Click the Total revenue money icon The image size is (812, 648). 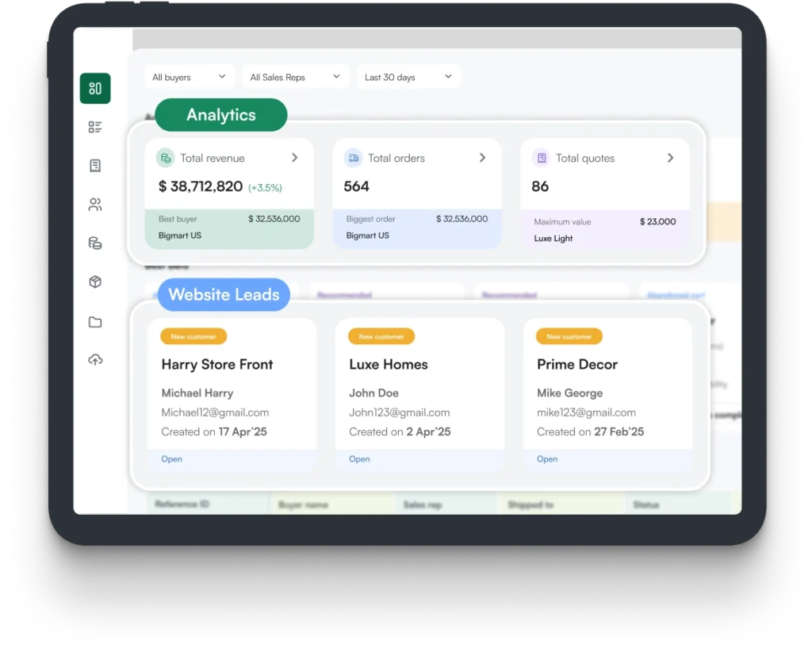coord(165,158)
